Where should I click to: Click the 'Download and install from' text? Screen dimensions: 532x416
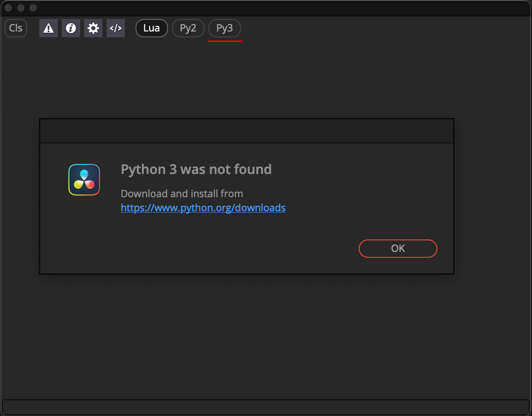coord(182,193)
